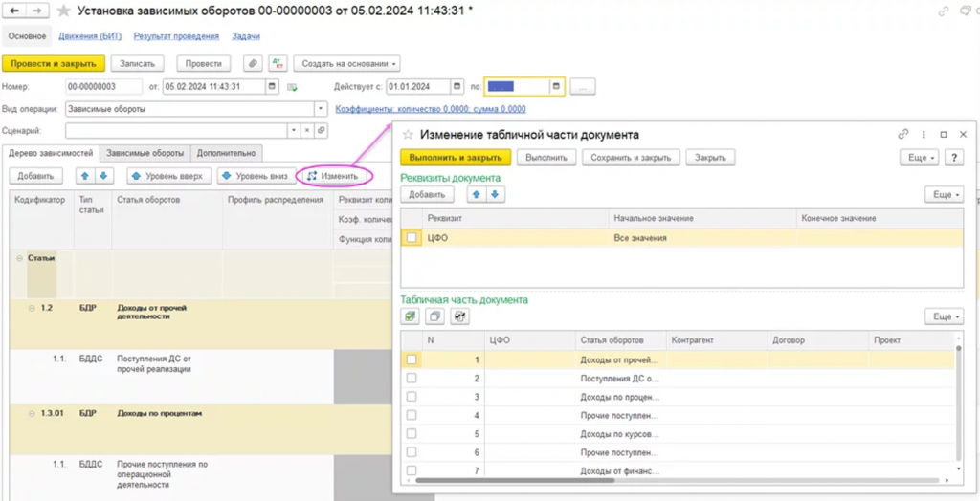Expand the 'Вид операции' dropdown

pos(320,108)
